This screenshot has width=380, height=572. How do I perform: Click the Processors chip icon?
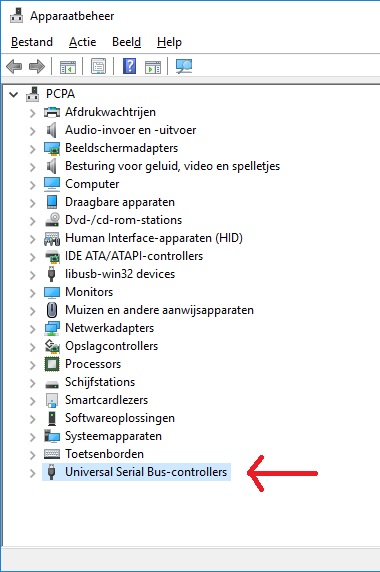tap(52, 364)
